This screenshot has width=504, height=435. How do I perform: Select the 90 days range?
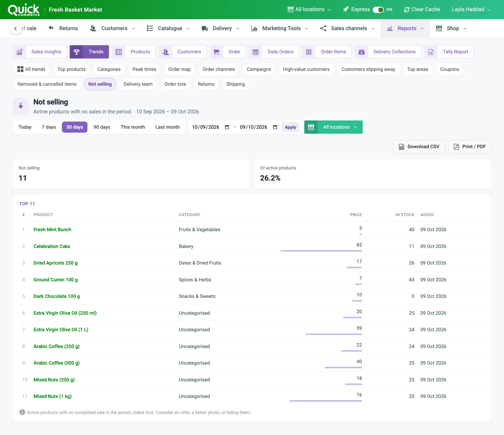(x=102, y=127)
